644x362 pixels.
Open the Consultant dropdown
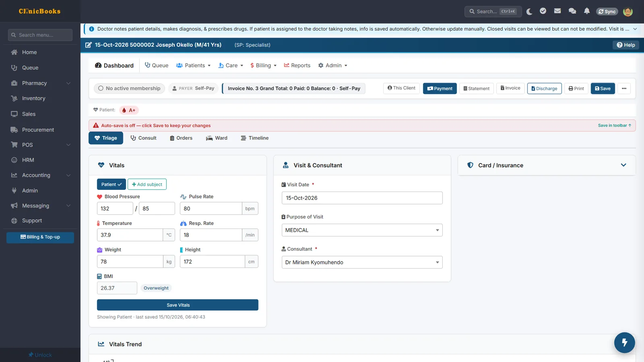[362, 262]
